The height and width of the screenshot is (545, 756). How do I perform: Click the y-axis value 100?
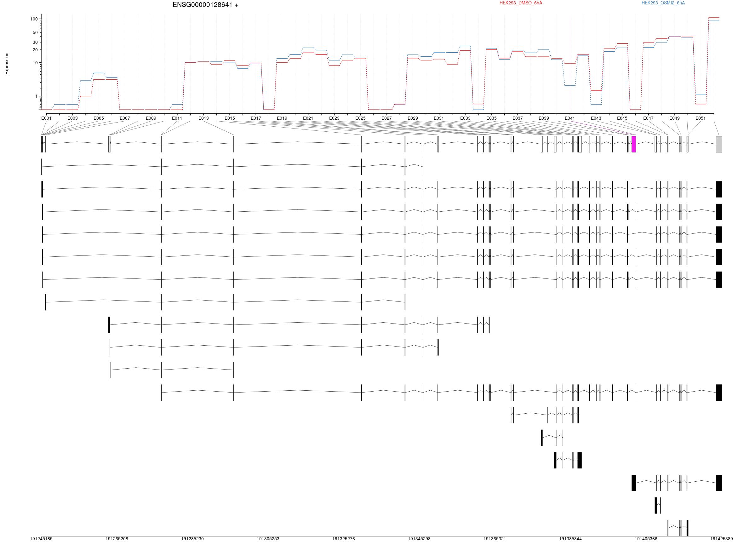pyautogui.click(x=34, y=19)
